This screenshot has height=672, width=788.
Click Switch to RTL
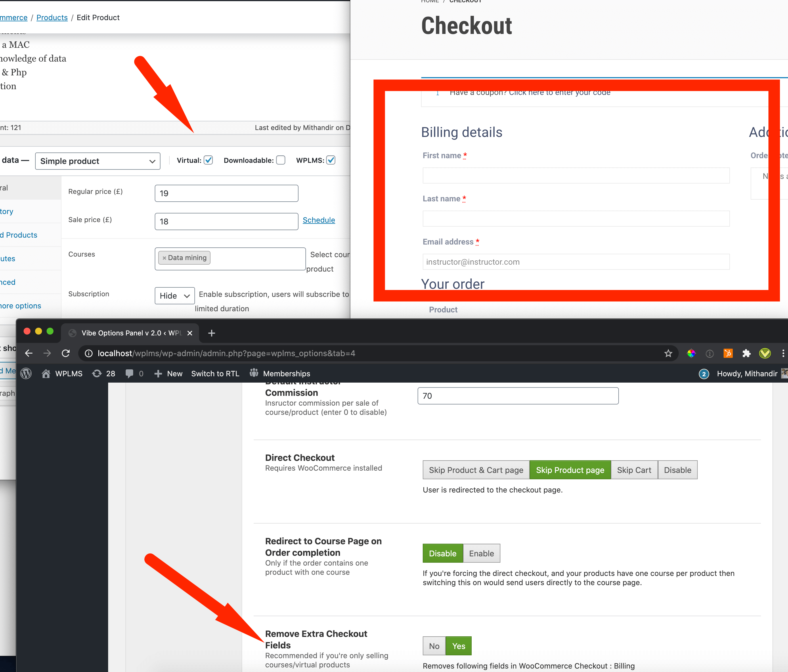[215, 374]
